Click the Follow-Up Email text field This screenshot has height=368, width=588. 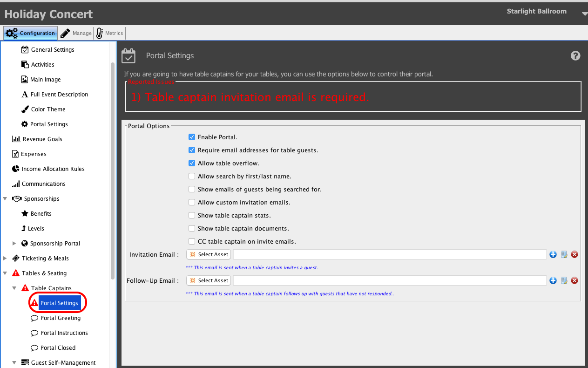(390, 280)
